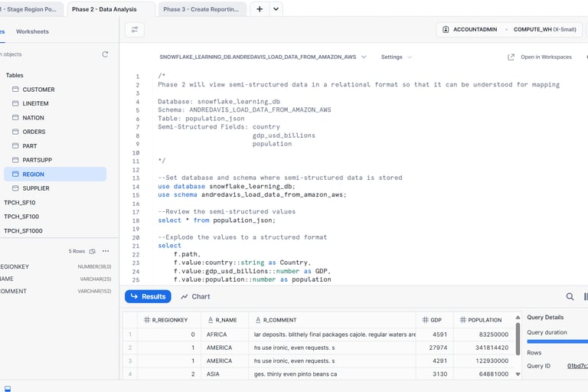The width and height of the screenshot is (588, 392).
Task: Click the NATION table icon
Action: coord(15,117)
